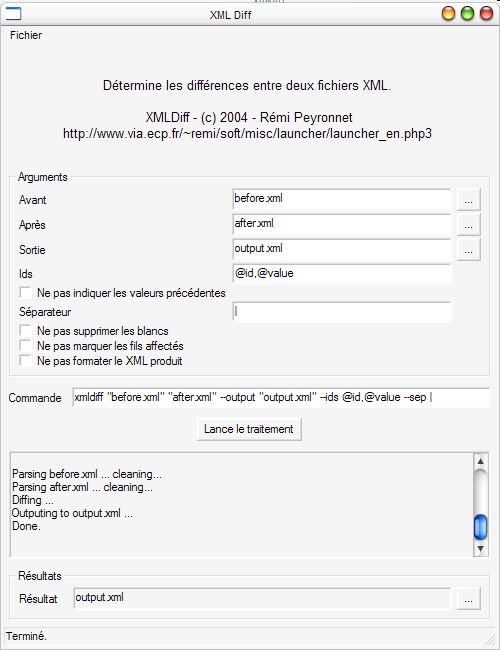Browse for the Sortie file
The width and height of the screenshot is (500, 650).
pos(468,250)
